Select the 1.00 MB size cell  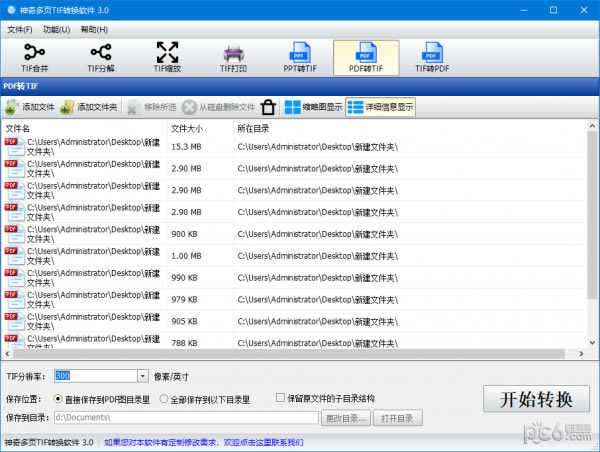[x=186, y=256]
